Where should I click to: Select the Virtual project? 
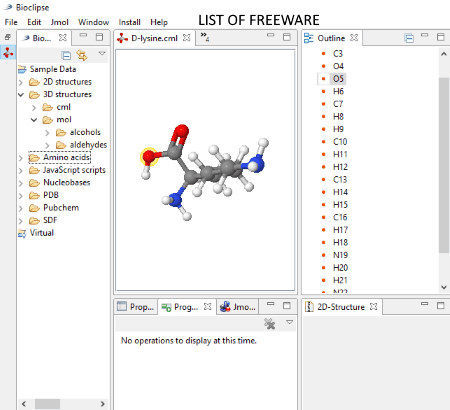pos(42,233)
